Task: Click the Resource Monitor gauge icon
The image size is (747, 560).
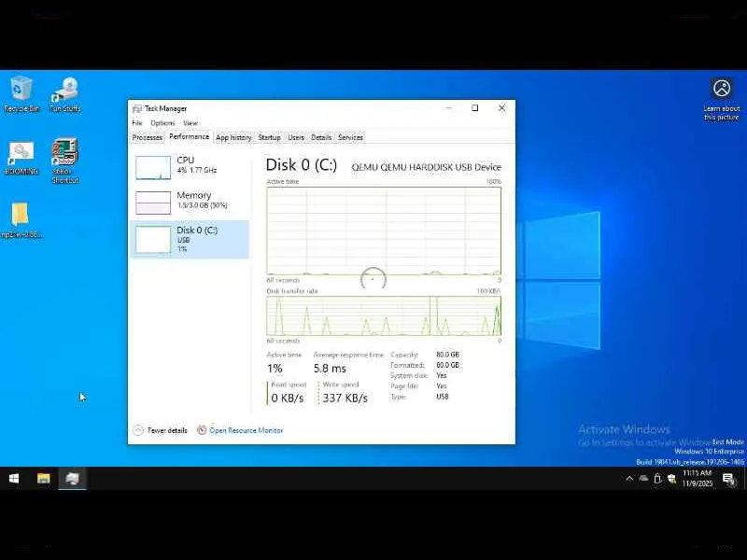Action: (x=202, y=430)
